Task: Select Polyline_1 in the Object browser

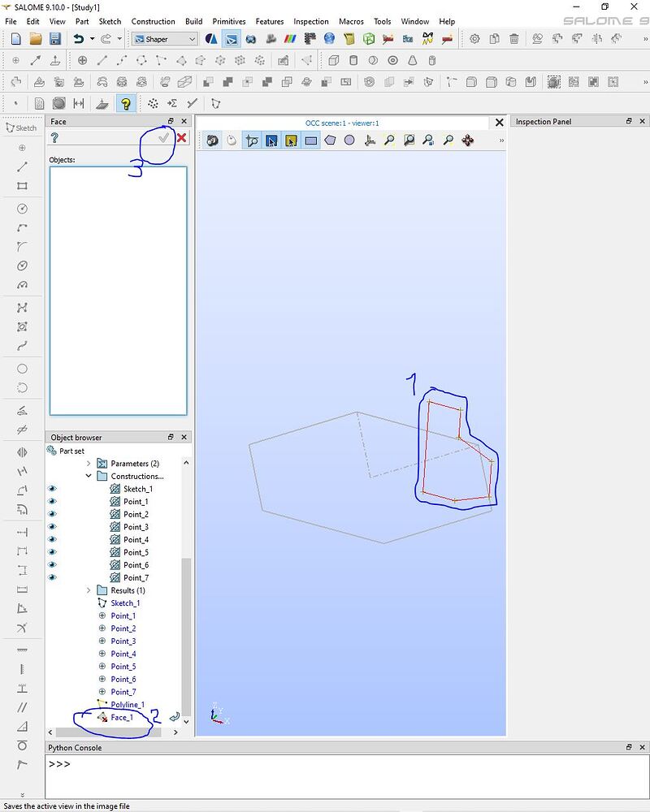Action: pos(128,705)
